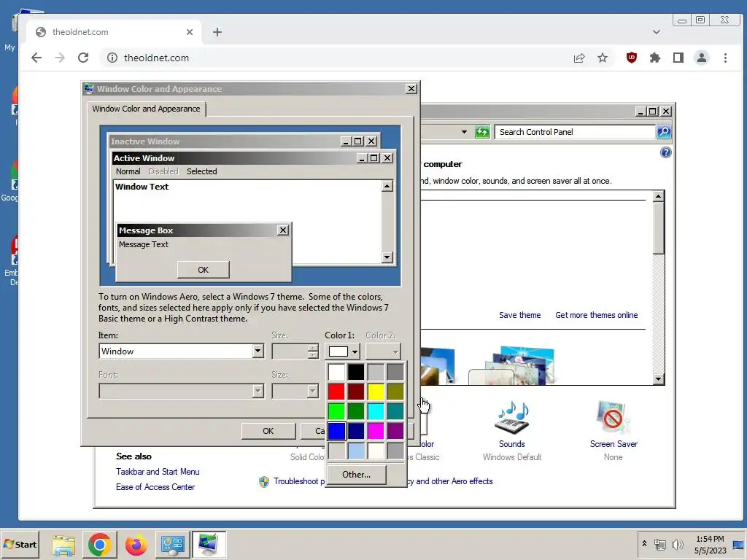This screenshot has height=560, width=747.
Task: Reload the theoldnet.com page
Action: click(x=83, y=58)
